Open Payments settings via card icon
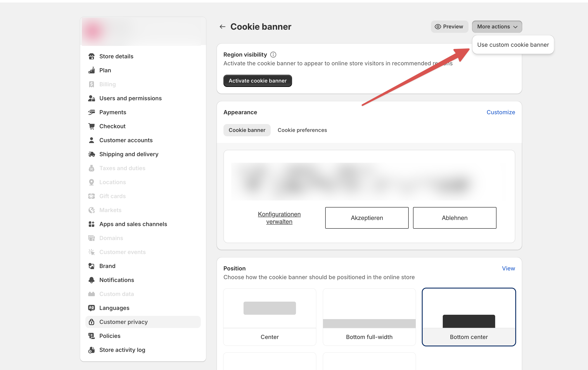Viewport: 588px width, 370px height. click(92, 112)
